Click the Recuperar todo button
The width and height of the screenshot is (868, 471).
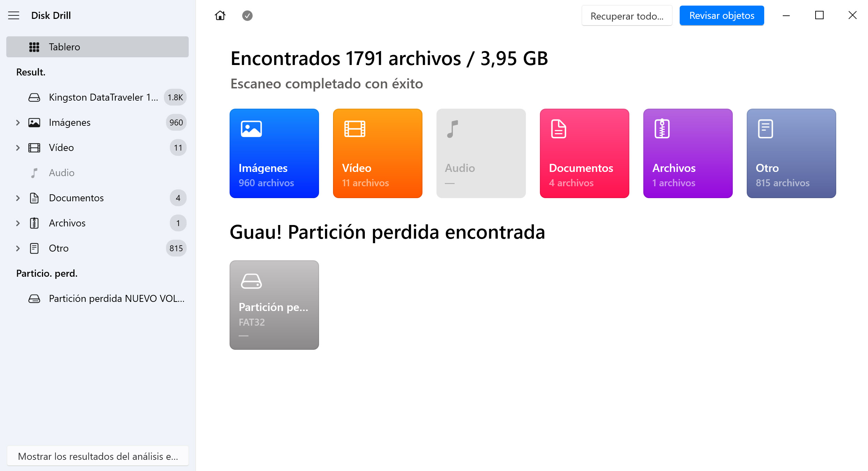(627, 16)
